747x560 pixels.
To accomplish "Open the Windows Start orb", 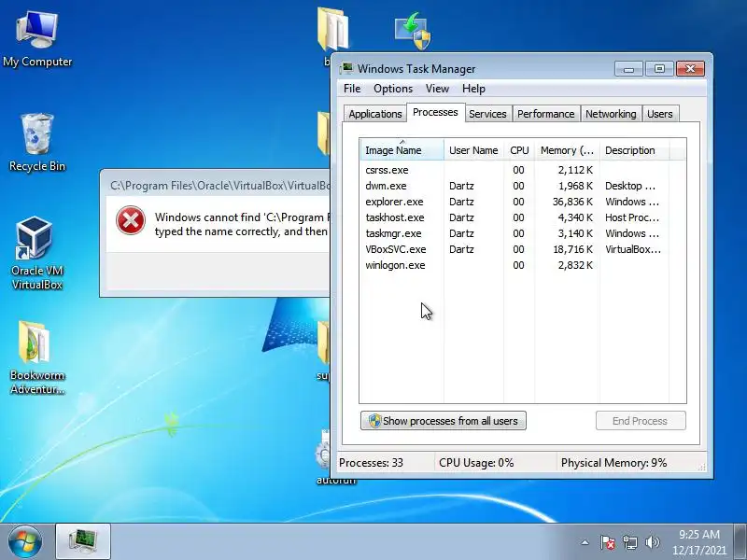I will click(24, 541).
